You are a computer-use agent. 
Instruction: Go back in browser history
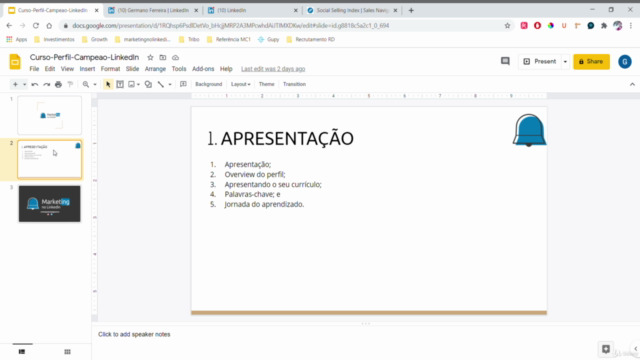point(9,25)
